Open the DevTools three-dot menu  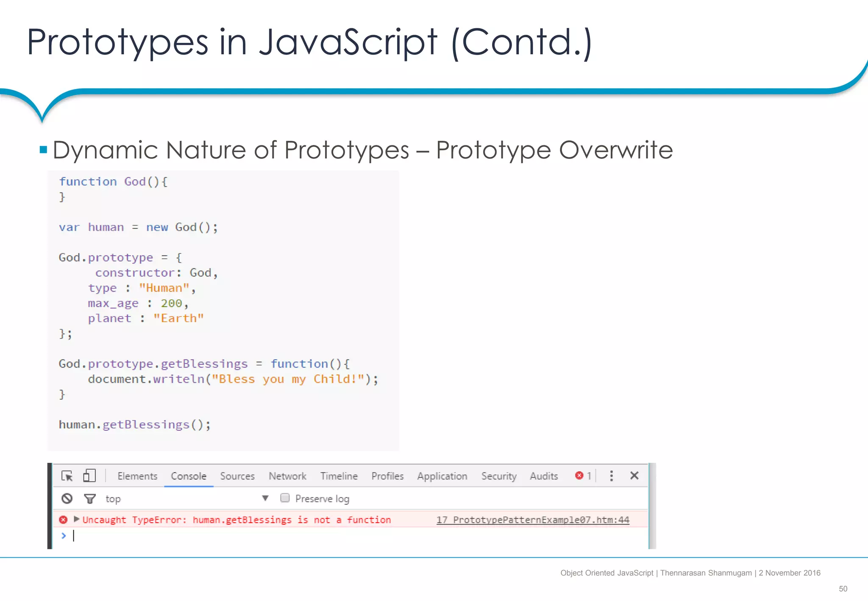(611, 476)
